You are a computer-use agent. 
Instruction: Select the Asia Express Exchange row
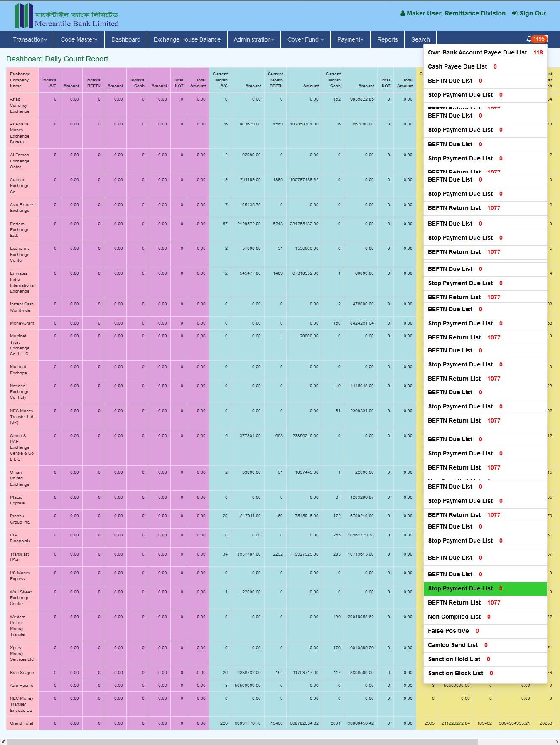[x=22, y=208]
